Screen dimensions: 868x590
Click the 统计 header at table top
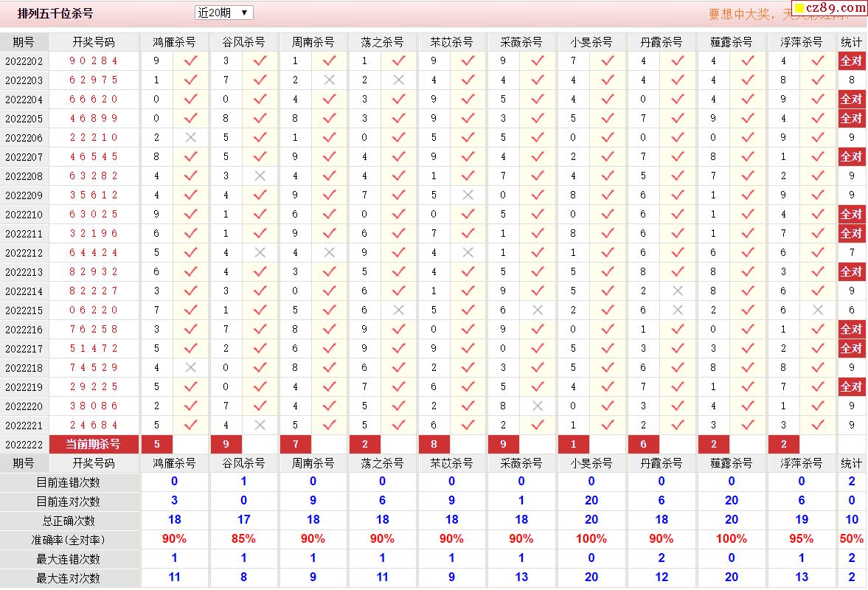pyautogui.click(x=851, y=42)
